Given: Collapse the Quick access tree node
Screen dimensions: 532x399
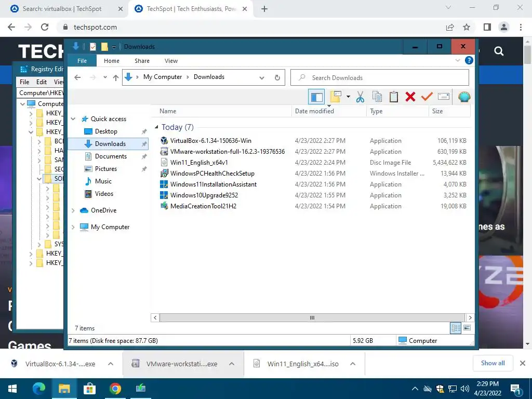Looking at the screenshot, I should point(73,119).
